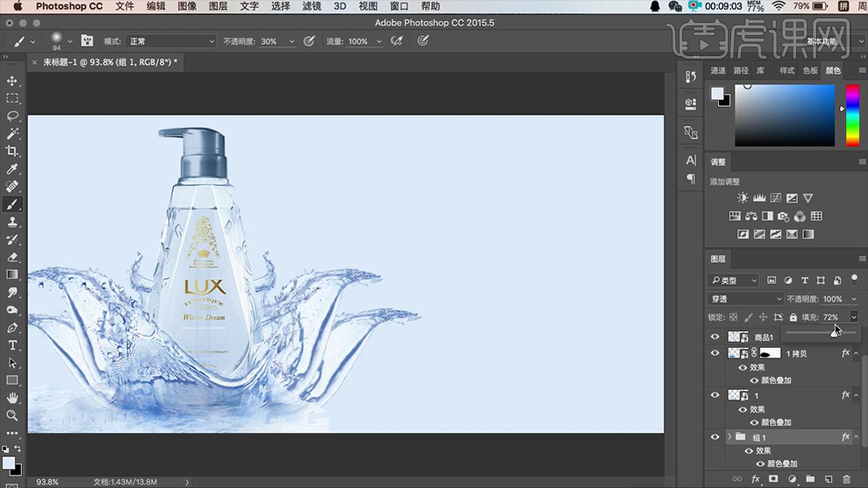Viewport: 868px width, 488px height.
Task: Open the flow 100% dropdown
Action: click(x=379, y=41)
